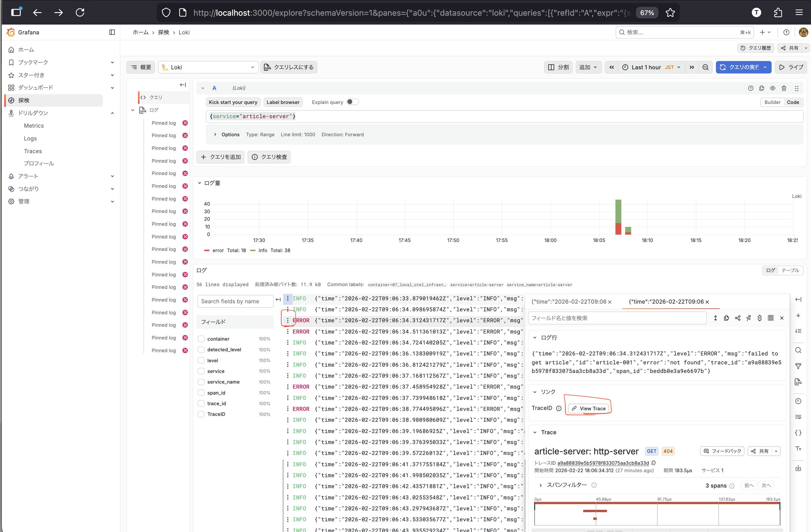The height and width of the screenshot is (532, 811).
Task: Click the View Trace button
Action: coord(589,408)
